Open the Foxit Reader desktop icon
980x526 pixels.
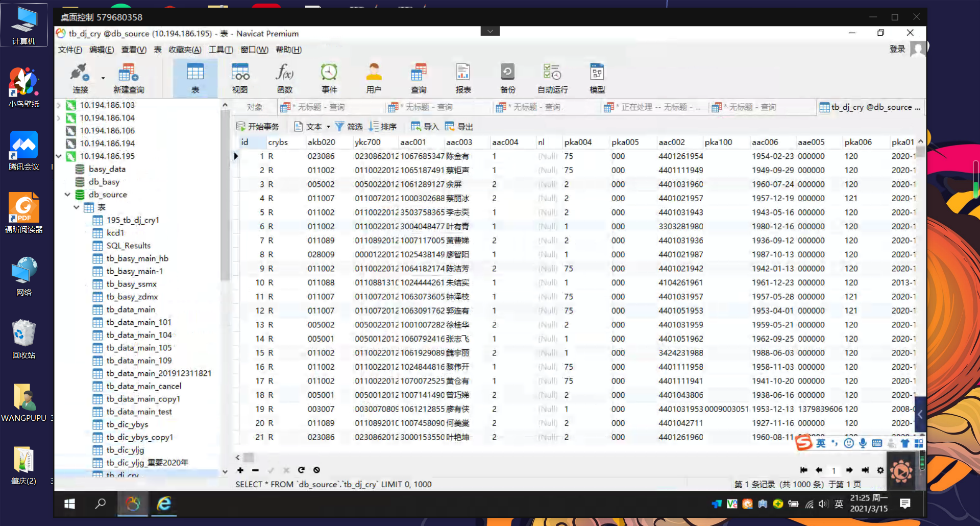coord(23,213)
